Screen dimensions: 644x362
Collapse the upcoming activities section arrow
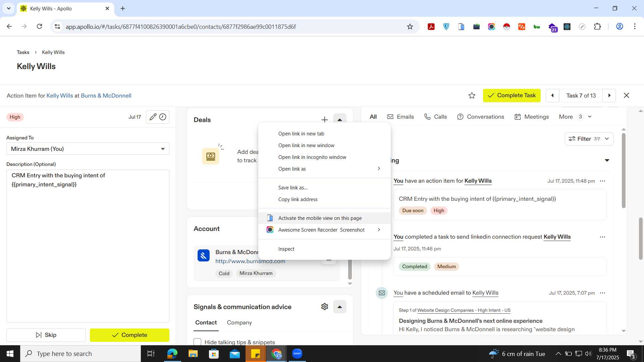pos(607,161)
